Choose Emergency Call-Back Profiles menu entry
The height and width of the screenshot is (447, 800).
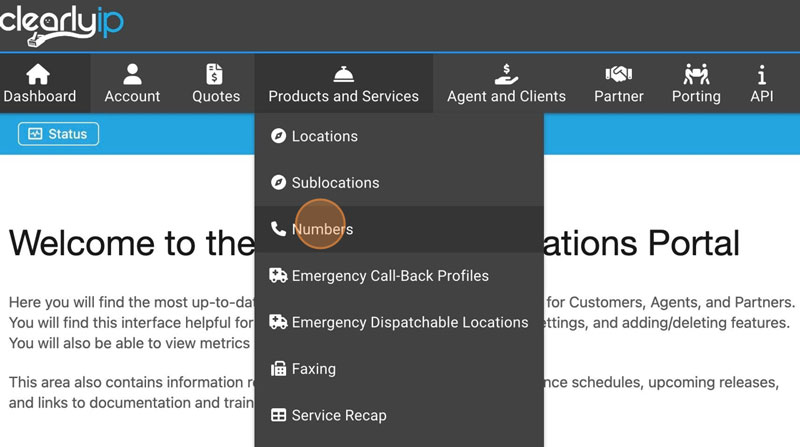[390, 276]
